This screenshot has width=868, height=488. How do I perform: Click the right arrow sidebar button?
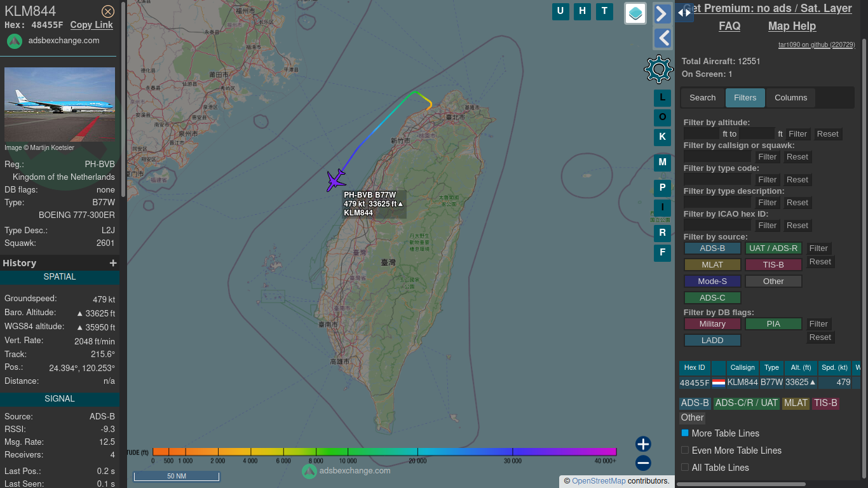pos(663,13)
